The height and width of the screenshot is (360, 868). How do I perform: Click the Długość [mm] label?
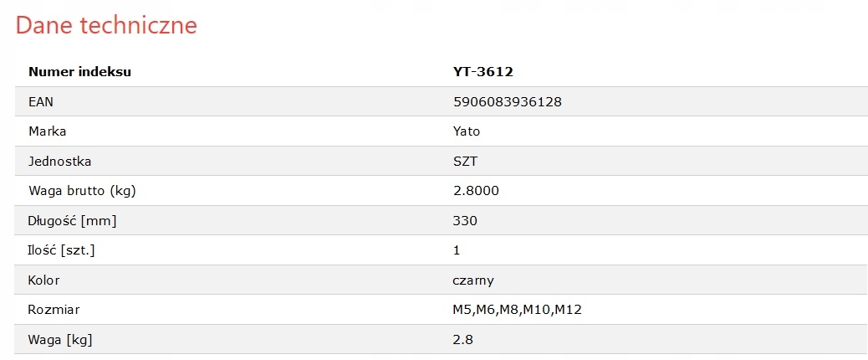point(72,221)
